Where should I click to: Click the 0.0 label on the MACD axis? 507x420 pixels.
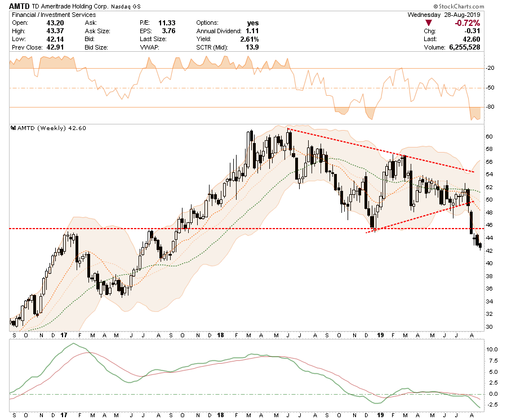coord(493,394)
